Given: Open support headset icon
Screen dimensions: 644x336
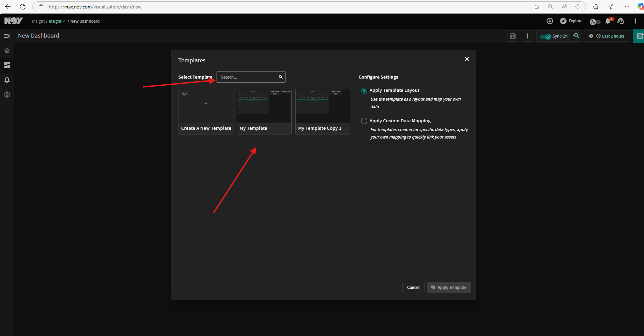Looking at the screenshot, I should [621, 21].
